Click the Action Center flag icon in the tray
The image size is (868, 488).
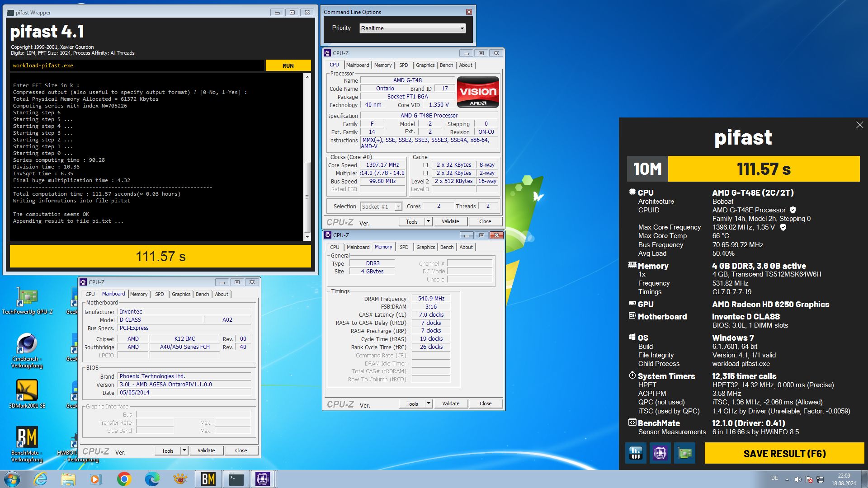(x=809, y=479)
